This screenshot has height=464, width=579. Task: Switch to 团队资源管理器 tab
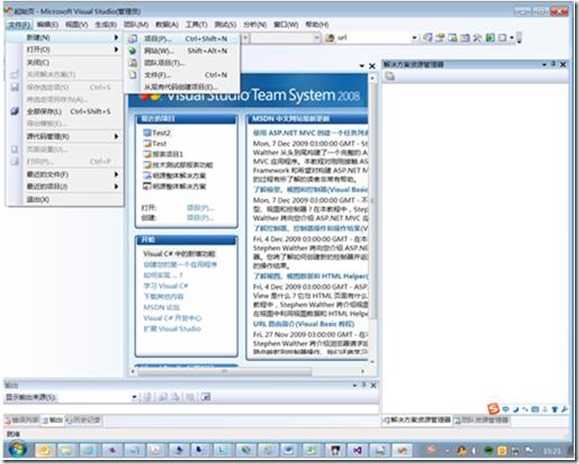482,420
